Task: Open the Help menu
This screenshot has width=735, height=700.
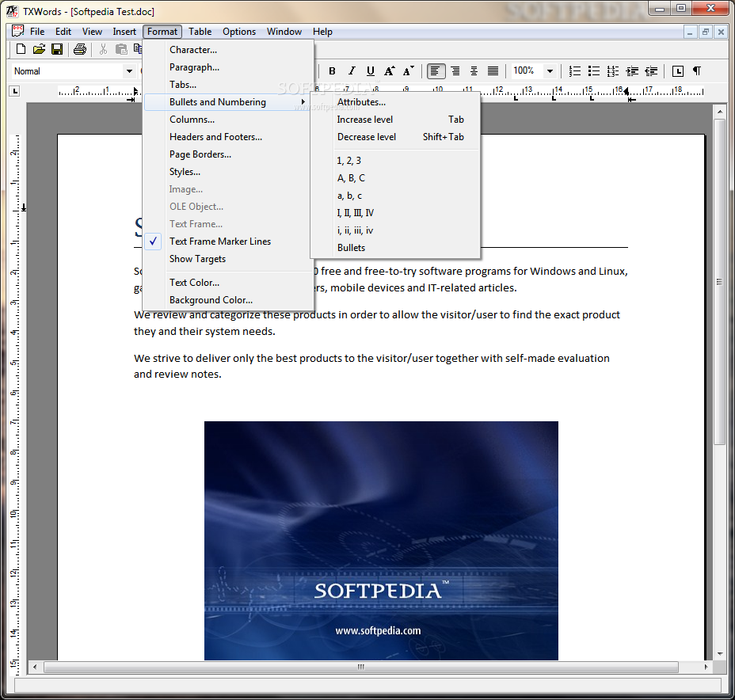Action: [322, 32]
